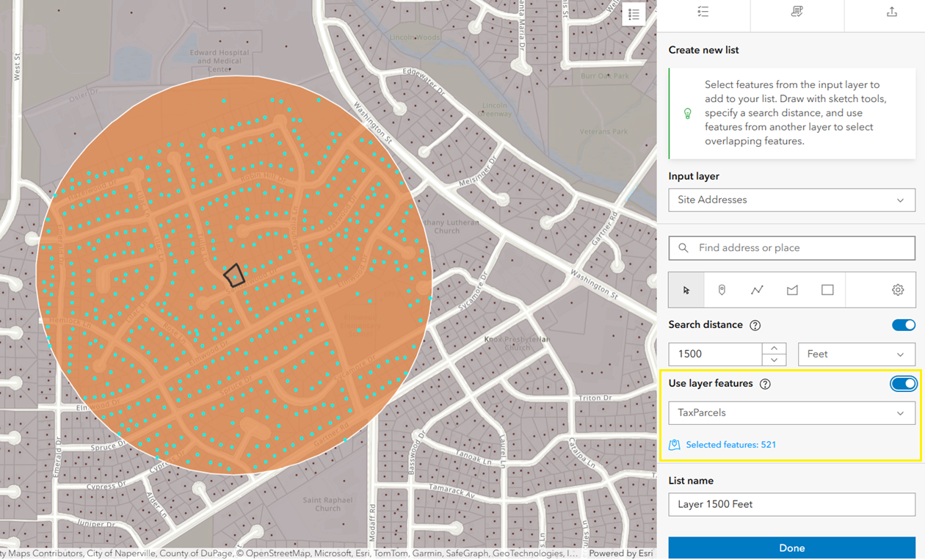This screenshot has height=560, width=925.
Task: Open the map legend/list button
Action: pos(634,15)
